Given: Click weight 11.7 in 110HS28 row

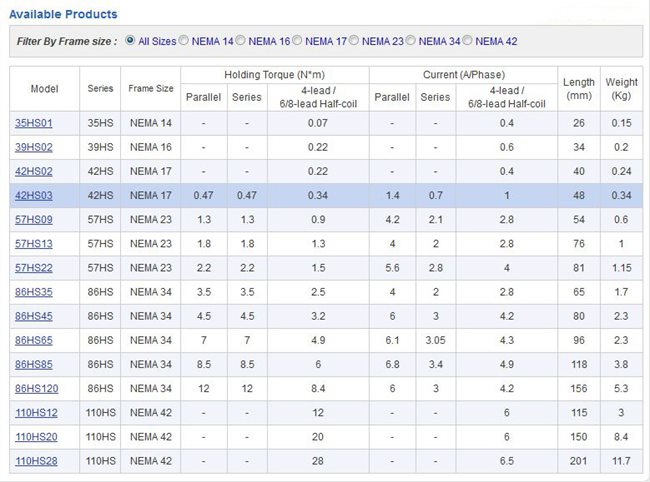Looking at the screenshot, I should (x=621, y=461).
